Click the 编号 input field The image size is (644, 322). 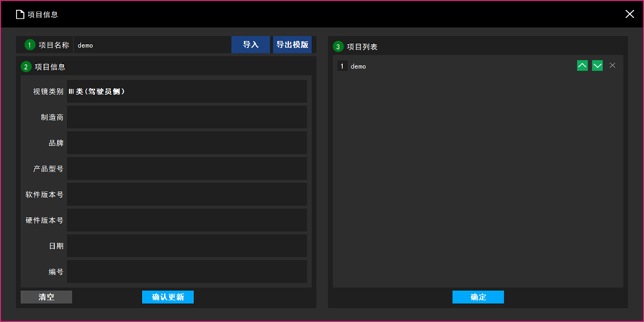[x=187, y=272]
